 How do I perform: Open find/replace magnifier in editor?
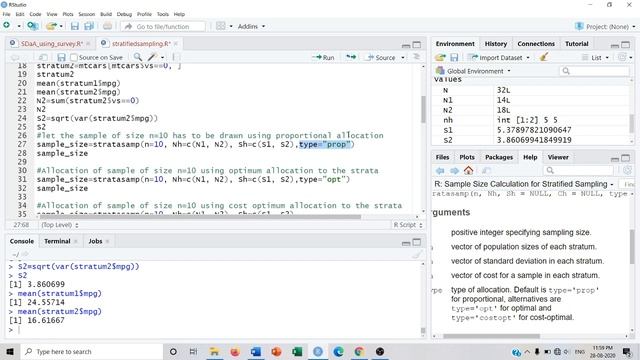click(x=138, y=57)
